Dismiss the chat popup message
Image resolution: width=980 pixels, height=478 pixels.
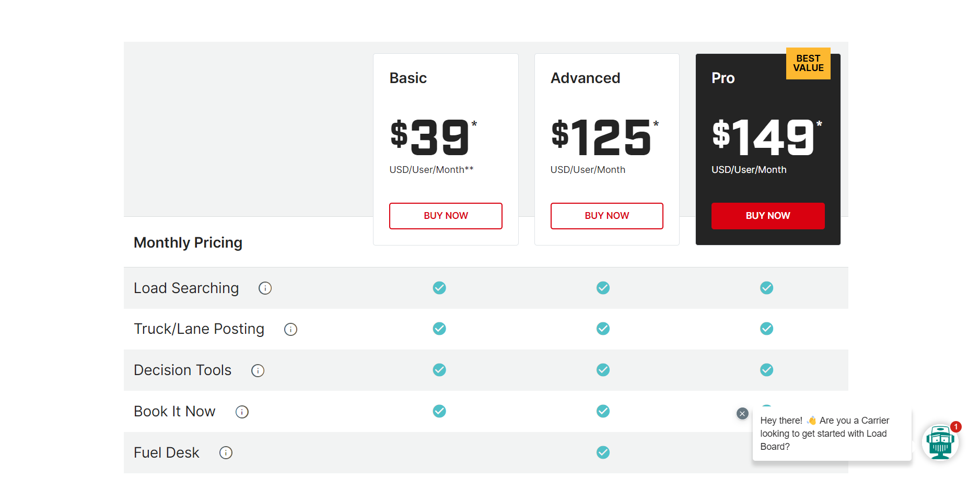click(742, 414)
